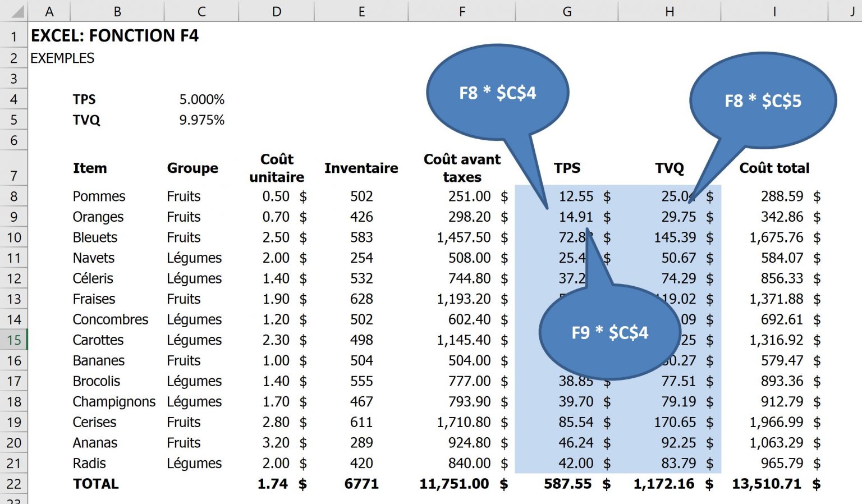Select row 7 header
This screenshot has height=504, width=862.
[x=13, y=168]
